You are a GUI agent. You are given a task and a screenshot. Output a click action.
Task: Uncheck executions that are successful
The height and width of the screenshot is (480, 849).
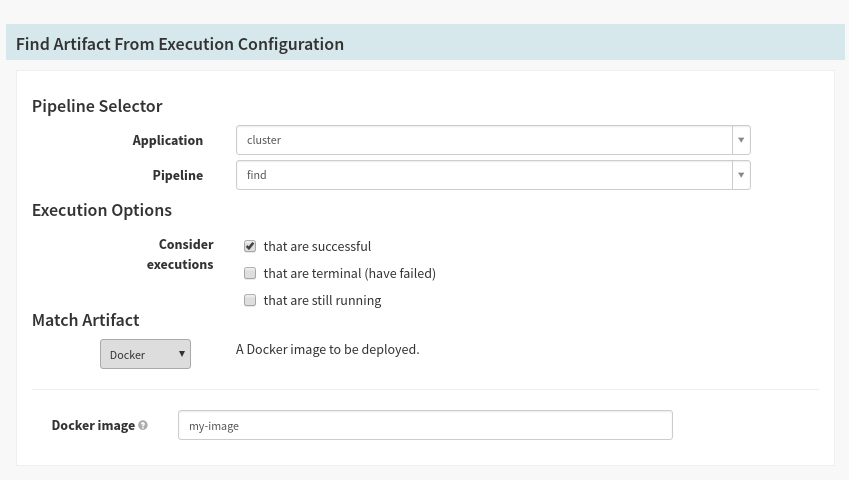[x=250, y=246]
